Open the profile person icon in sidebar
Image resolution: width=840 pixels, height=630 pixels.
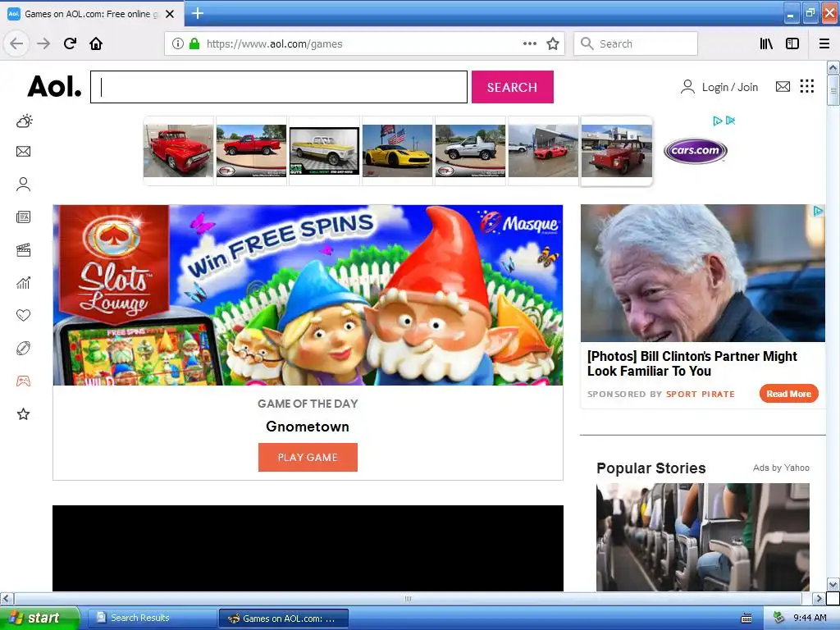click(24, 185)
